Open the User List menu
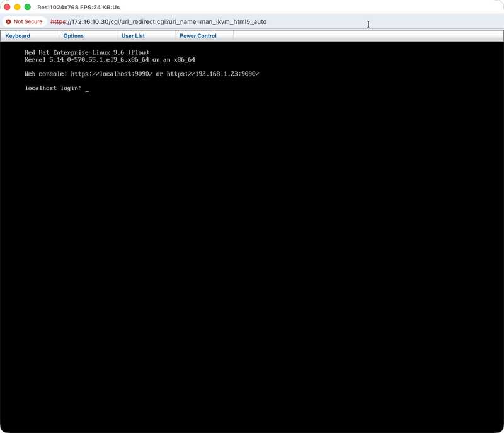Screen dimensions: 504x433 pos(132,36)
